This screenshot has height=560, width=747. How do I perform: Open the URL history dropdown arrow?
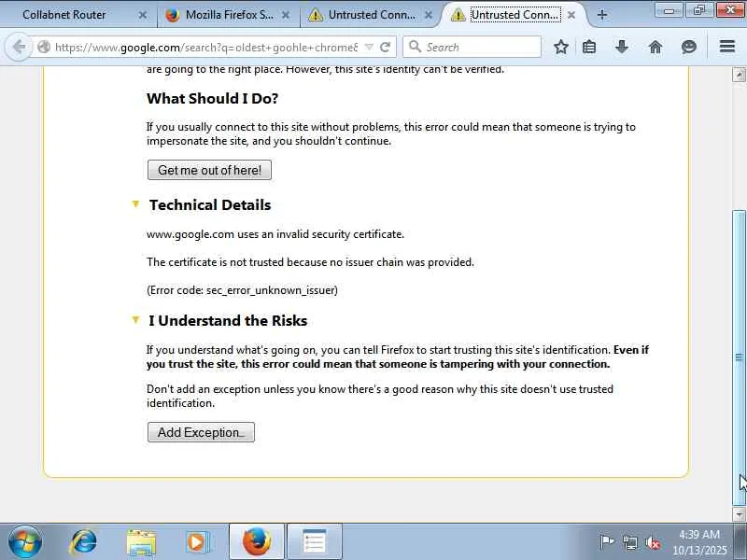(369, 47)
